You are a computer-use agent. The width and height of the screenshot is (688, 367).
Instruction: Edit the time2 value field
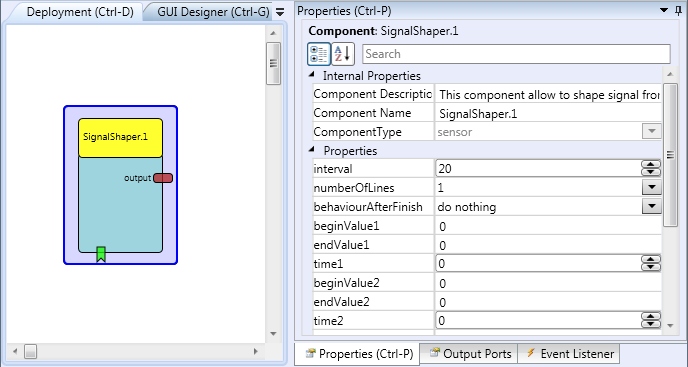pos(539,320)
